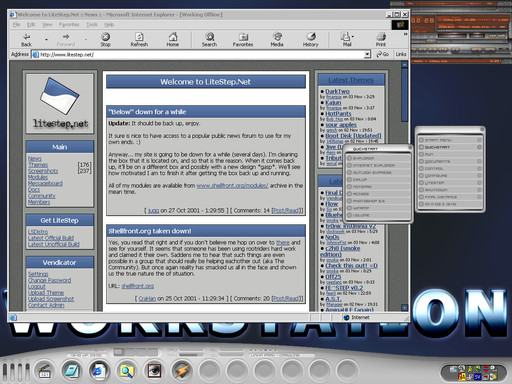
Task: Open the Edit menu
Action: (31, 25)
